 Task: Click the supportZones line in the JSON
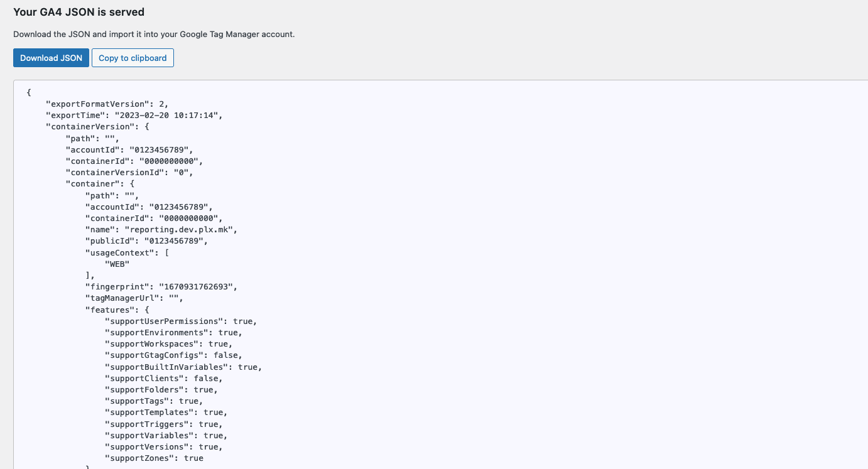point(154,458)
